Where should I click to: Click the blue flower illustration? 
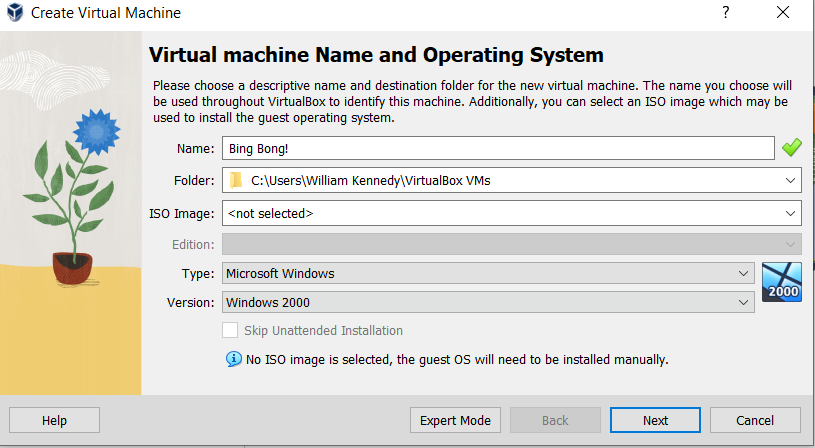(96, 131)
